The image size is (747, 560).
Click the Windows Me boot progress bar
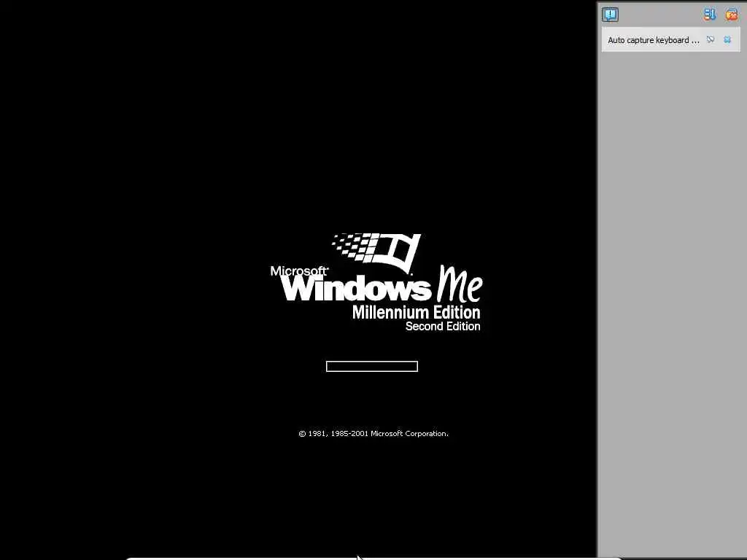pyautogui.click(x=371, y=366)
